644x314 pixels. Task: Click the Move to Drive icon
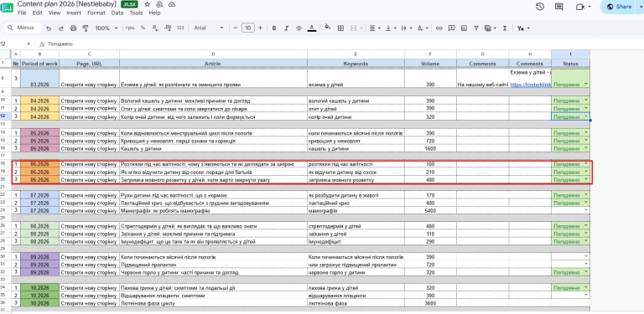[x=160, y=4]
